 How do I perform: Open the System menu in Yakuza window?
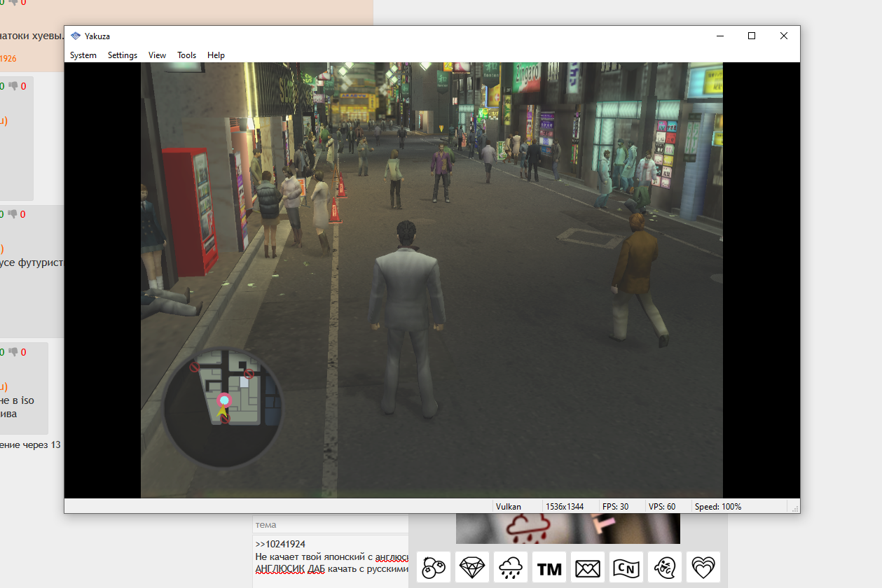click(83, 55)
